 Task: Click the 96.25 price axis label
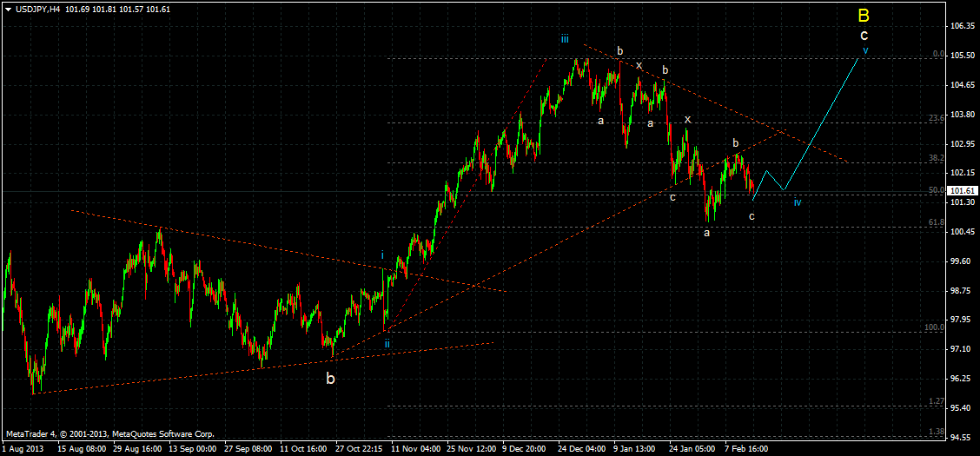pyautogui.click(x=963, y=379)
